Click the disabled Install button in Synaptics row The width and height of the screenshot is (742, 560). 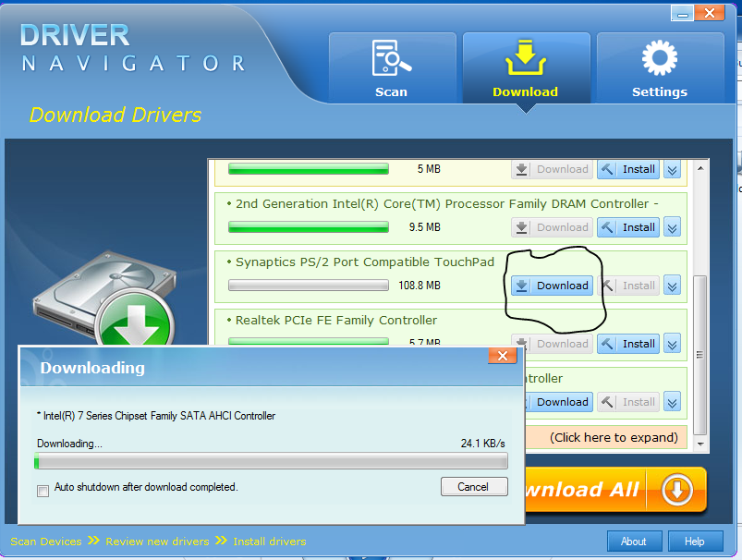(x=628, y=286)
